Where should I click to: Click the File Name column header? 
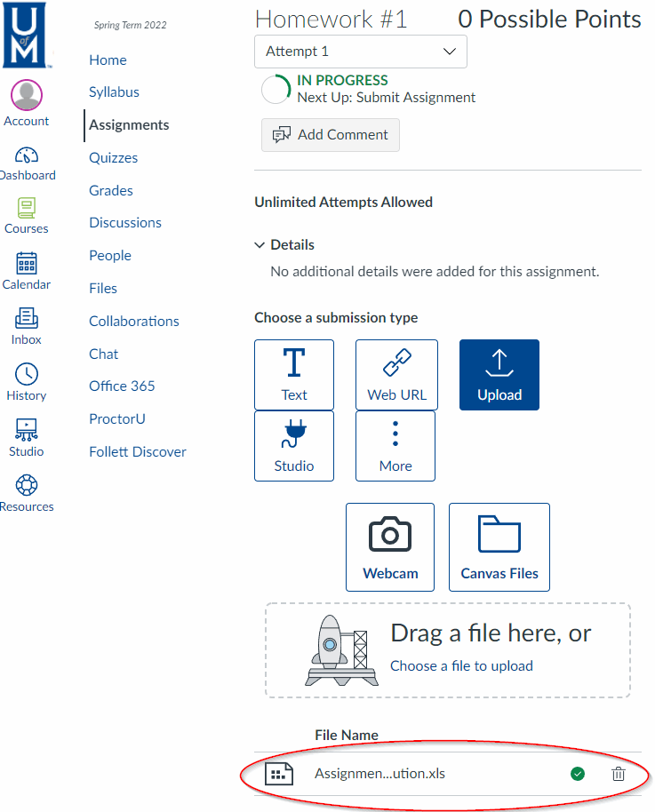[347, 735]
